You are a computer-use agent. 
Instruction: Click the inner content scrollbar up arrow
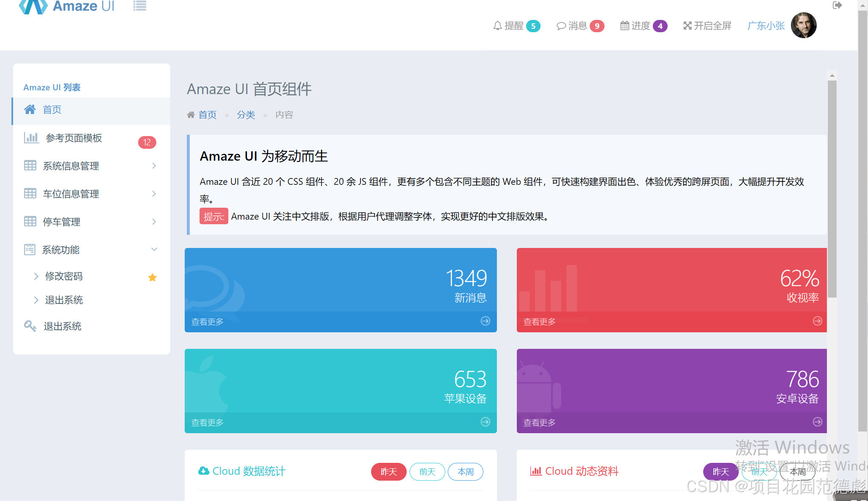tap(832, 75)
